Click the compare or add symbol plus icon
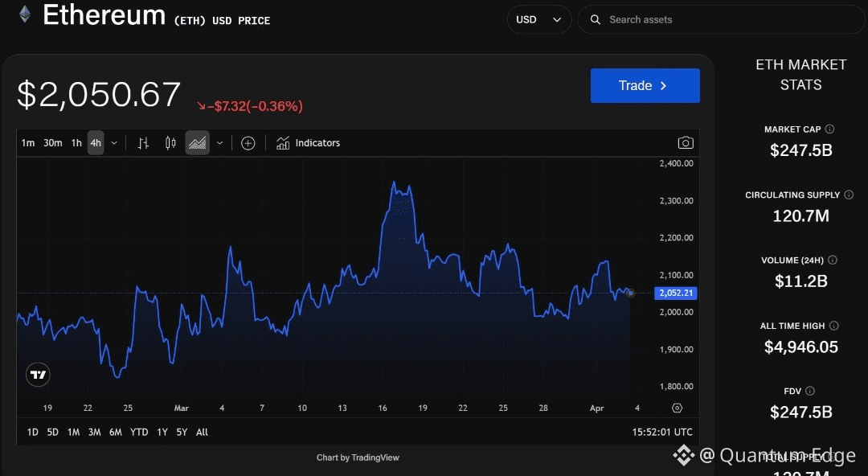868x476 pixels. tap(248, 143)
